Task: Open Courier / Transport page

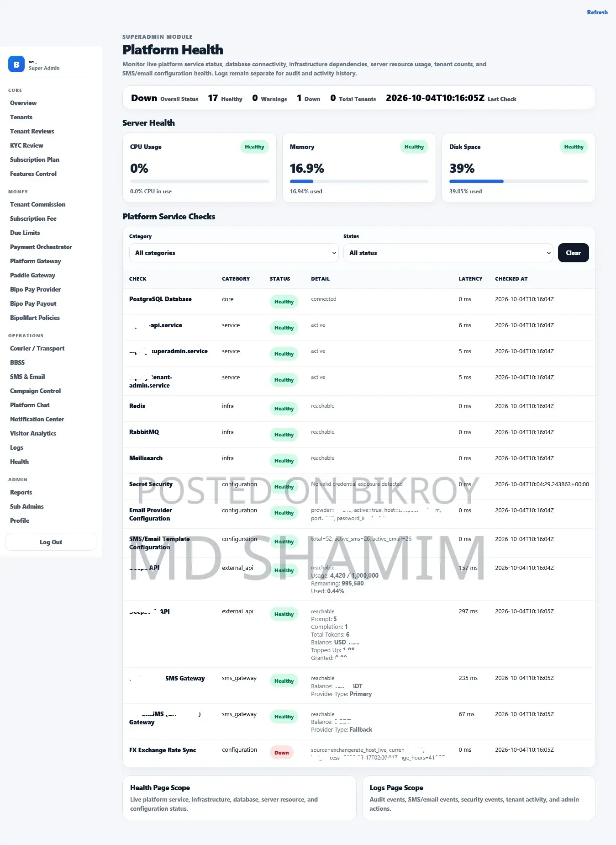Action: 37,349
